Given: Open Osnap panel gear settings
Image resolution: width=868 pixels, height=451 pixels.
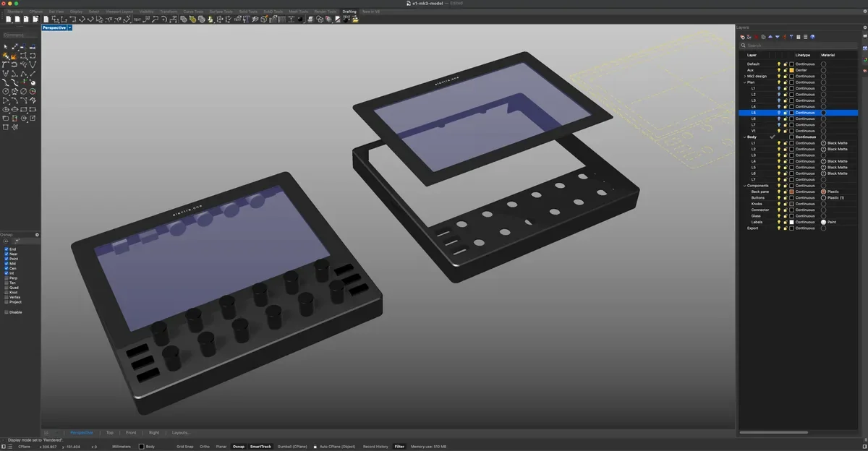Looking at the screenshot, I should pos(37,234).
